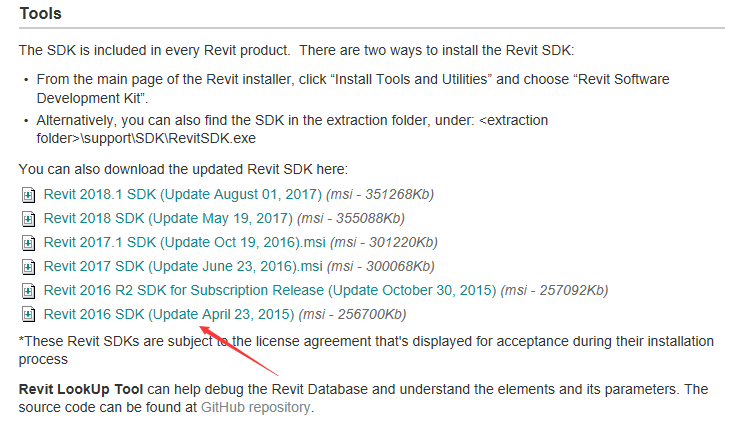Download Revit 2016 SDK April 23, 2015
The height and width of the screenshot is (424, 745).
[169, 314]
